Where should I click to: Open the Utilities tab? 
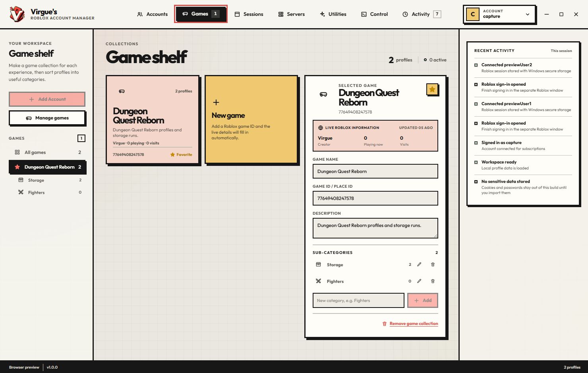point(333,14)
